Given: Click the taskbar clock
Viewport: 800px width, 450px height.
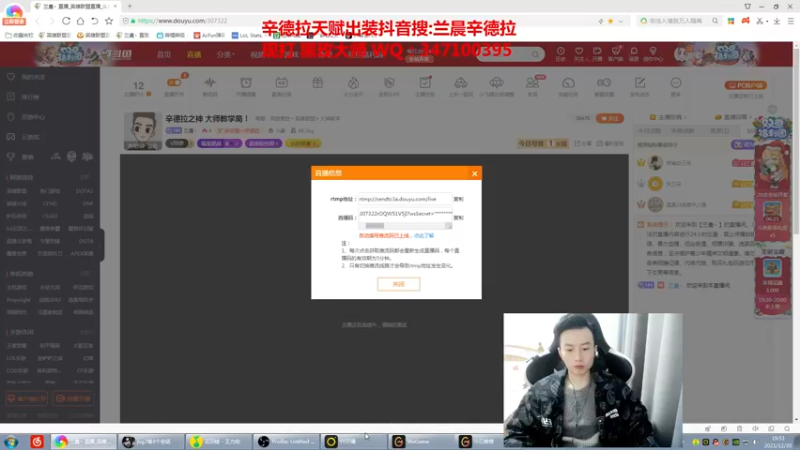Looking at the screenshot, I should pos(778,442).
